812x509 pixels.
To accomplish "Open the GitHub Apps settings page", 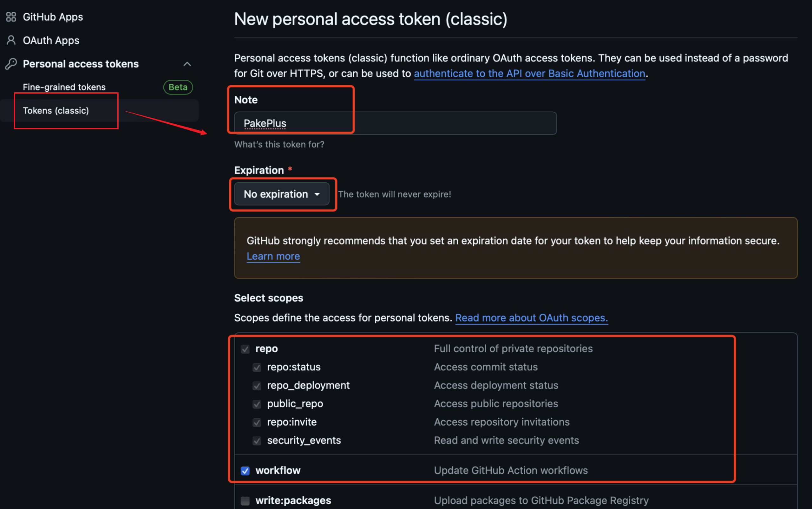I will point(53,17).
